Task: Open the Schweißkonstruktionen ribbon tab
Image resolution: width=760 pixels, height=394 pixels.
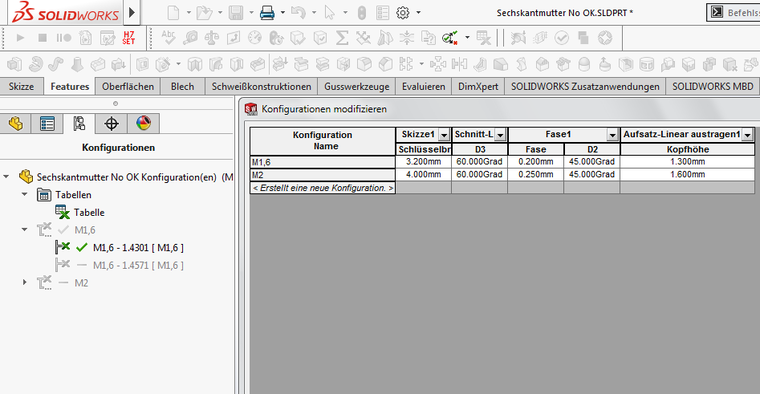Action: point(261,86)
